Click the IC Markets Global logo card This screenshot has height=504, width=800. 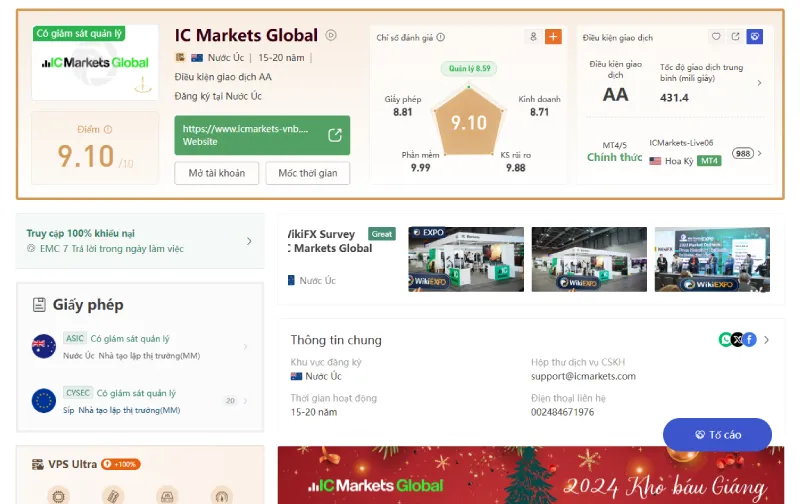tap(95, 63)
